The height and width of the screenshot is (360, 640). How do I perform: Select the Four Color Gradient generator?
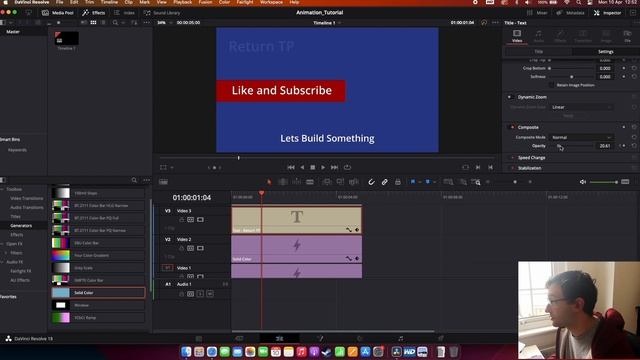98,256
